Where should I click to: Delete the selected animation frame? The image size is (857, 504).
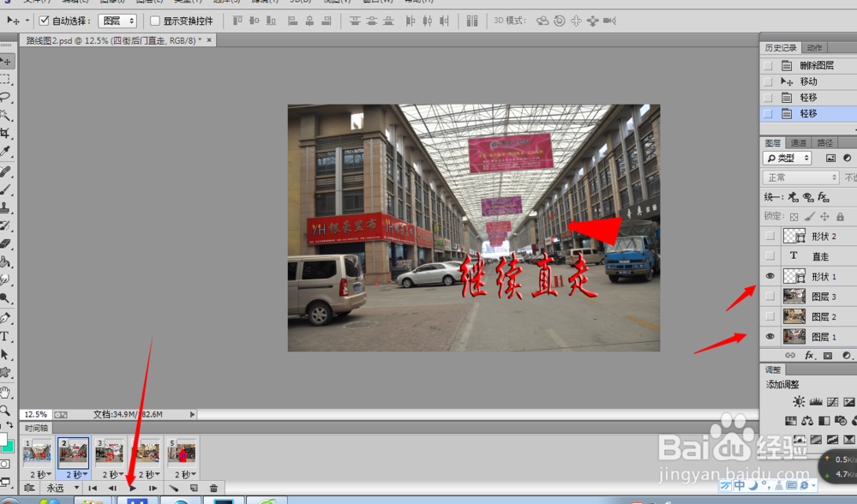pos(213,489)
